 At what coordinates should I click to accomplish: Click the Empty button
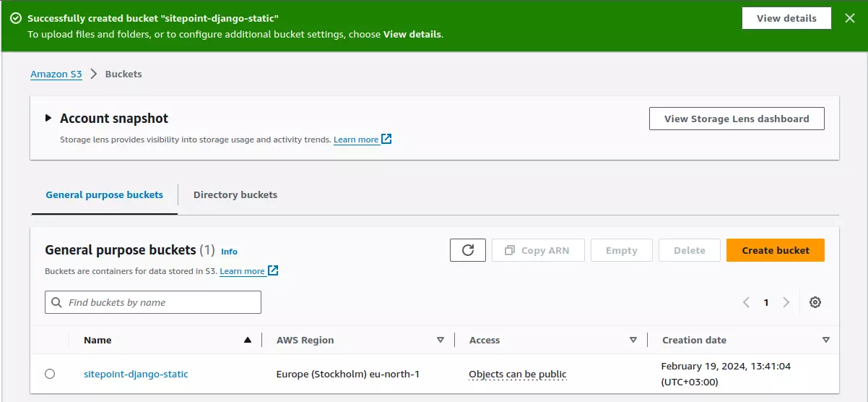coord(622,250)
